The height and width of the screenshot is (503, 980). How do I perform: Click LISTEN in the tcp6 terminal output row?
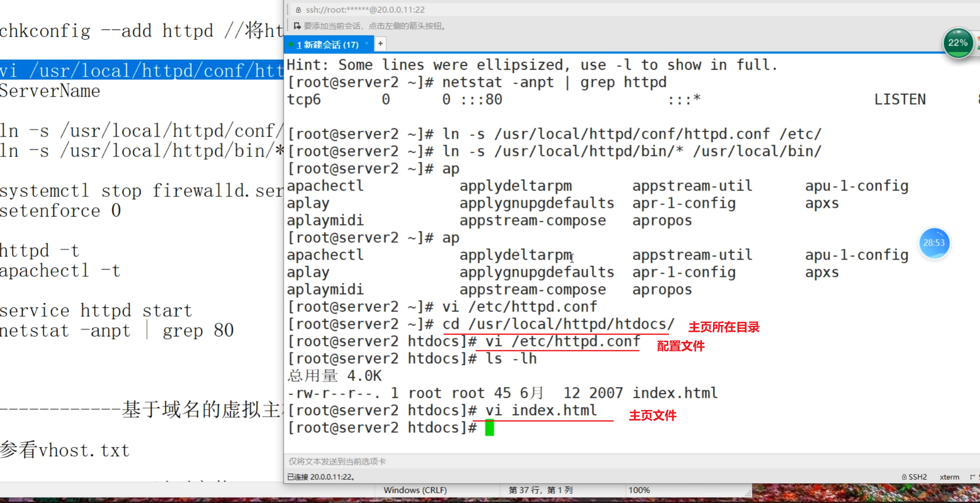coord(900,99)
